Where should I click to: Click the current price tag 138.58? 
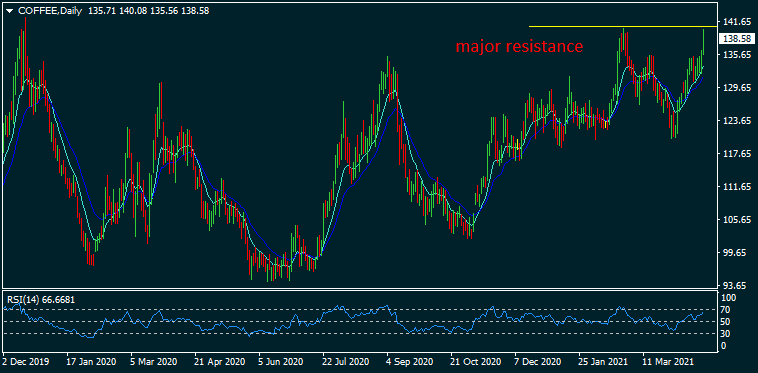pyautogui.click(x=738, y=38)
